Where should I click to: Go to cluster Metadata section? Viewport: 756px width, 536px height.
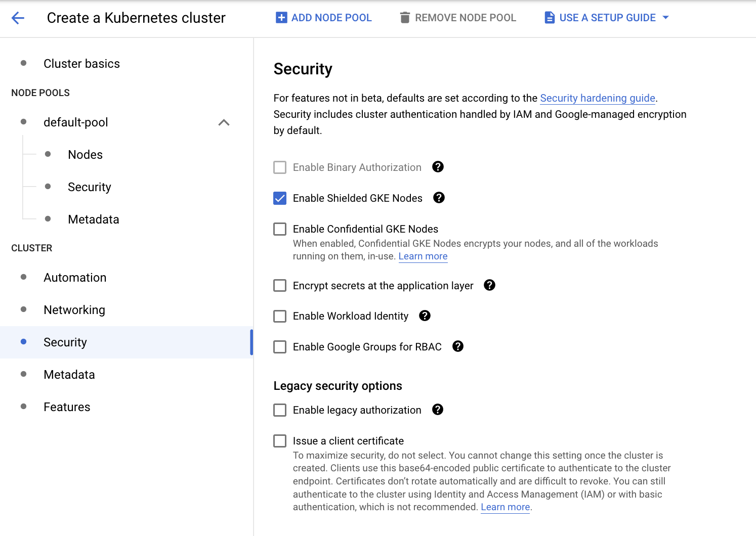point(69,375)
